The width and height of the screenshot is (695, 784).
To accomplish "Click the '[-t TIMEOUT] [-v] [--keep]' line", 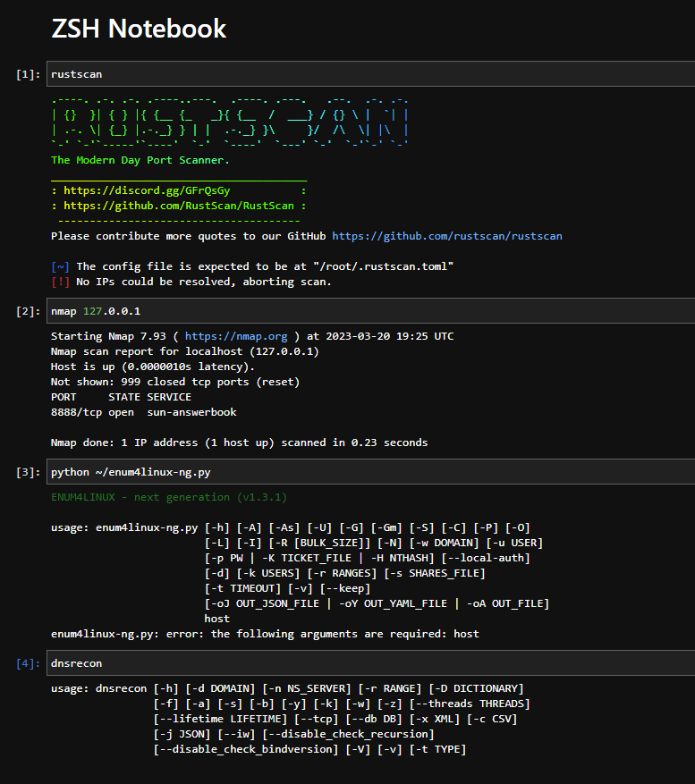I will pos(287,588).
